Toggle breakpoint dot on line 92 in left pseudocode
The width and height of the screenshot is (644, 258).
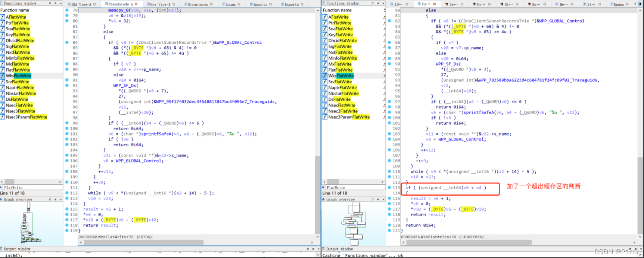67,85
